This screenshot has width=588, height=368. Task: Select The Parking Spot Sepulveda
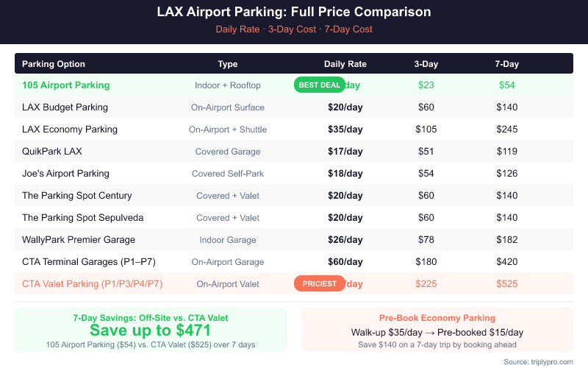pyautogui.click(x=82, y=218)
